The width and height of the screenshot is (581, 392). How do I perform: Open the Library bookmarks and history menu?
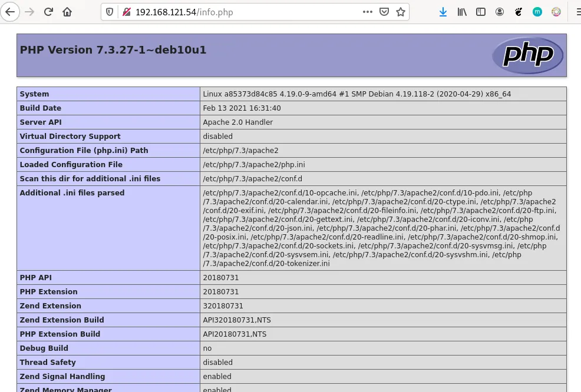pyautogui.click(x=462, y=12)
